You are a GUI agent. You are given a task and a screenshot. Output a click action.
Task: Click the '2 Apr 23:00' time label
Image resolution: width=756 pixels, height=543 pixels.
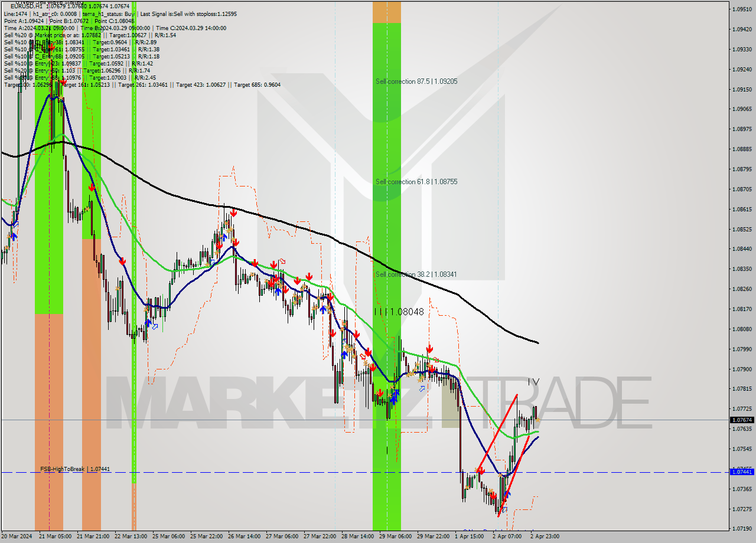pos(545,537)
